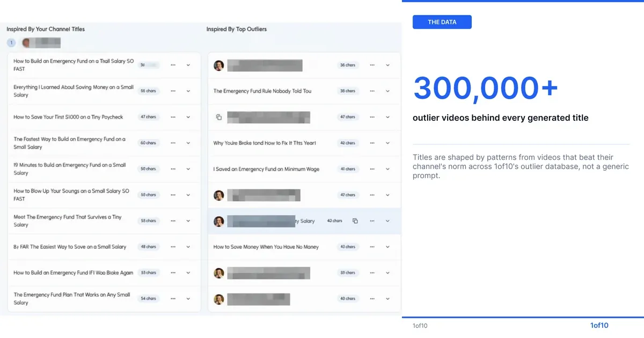The image size is (644, 338).
Task: Click the bold blue 1of10 footer logo
Action: click(x=599, y=325)
